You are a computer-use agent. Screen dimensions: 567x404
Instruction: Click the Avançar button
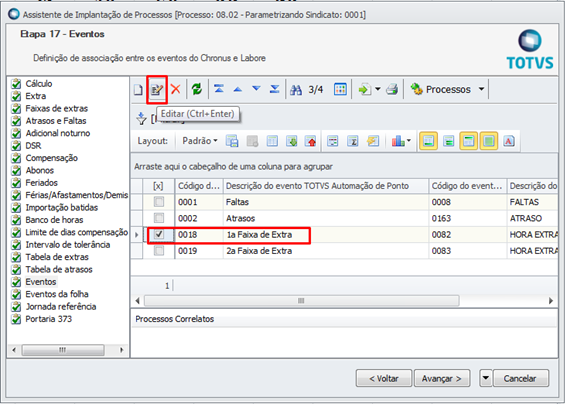(x=442, y=378)
